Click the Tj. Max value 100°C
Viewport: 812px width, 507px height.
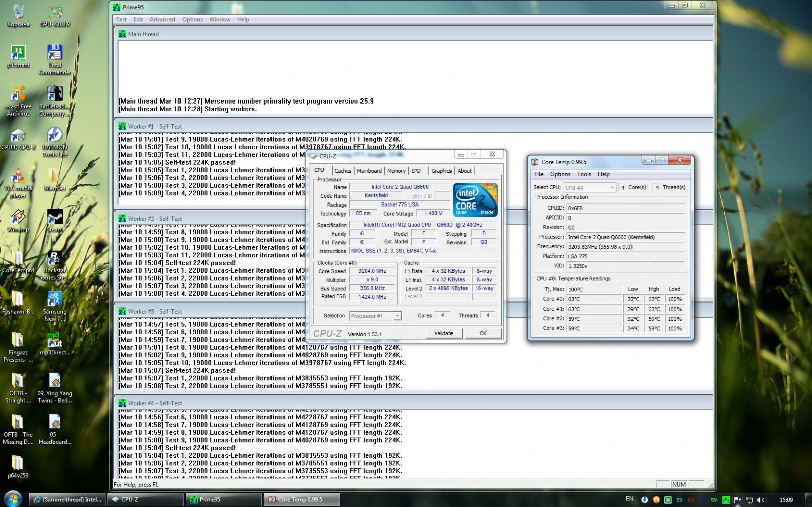coord(594,289)
